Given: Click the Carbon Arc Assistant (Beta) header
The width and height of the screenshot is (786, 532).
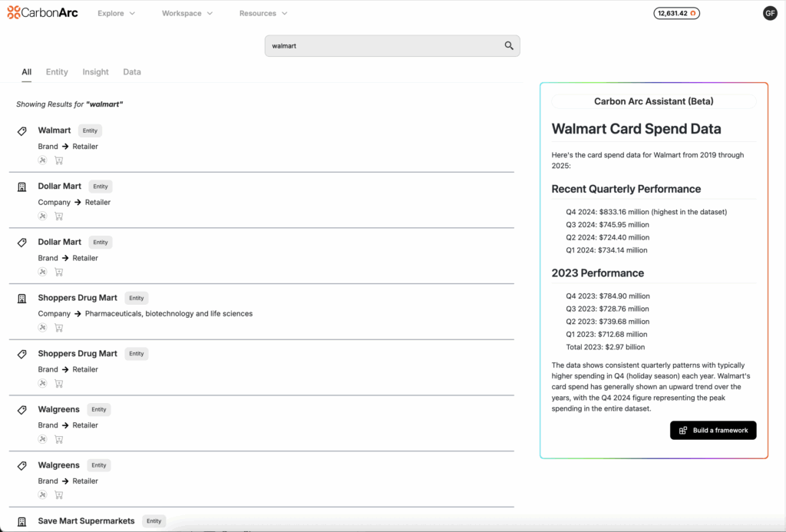Looking at the screenshot, I should 654,101.
